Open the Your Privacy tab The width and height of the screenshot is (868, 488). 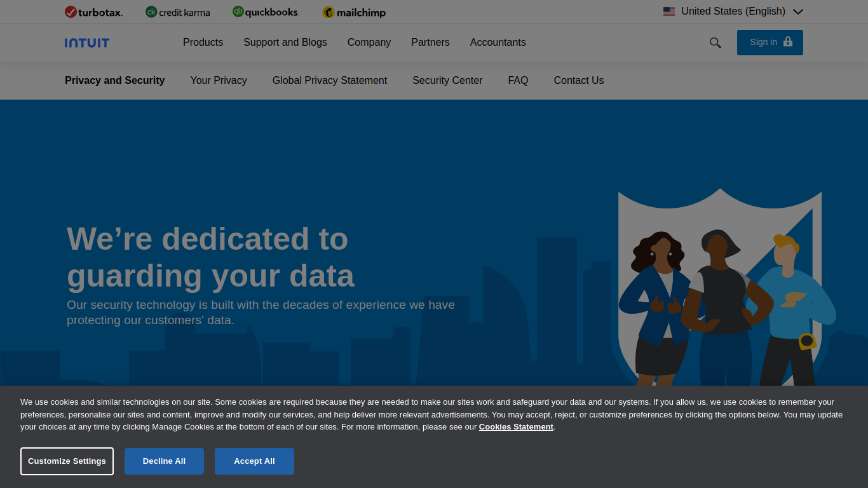coord(219,81)
